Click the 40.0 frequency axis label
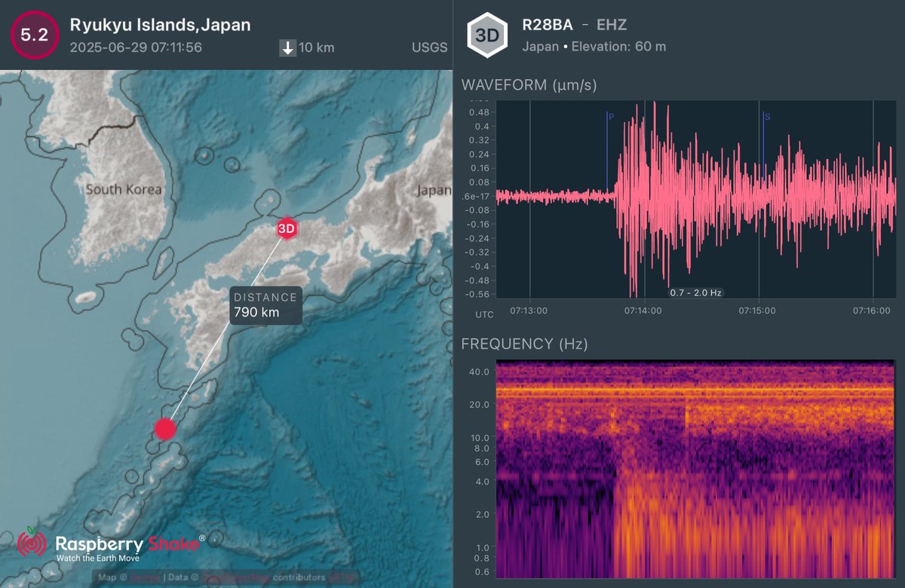The image size is (905, 588). [x=480, y=372]
